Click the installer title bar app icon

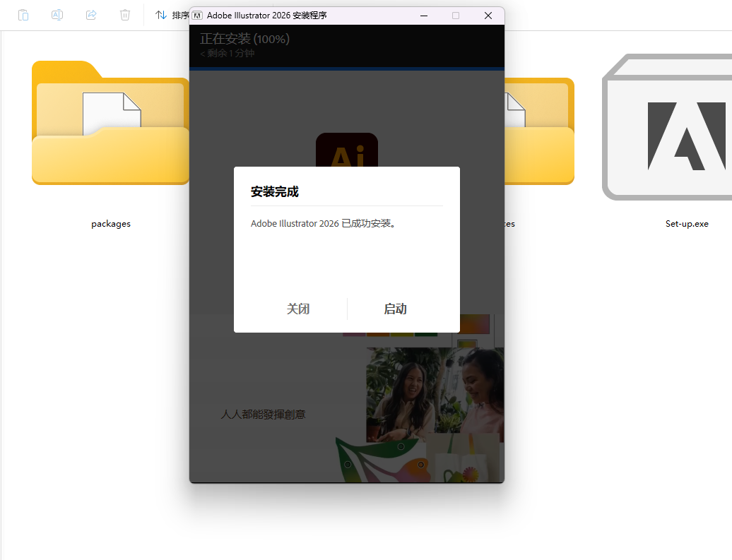[x=197, y=16]
